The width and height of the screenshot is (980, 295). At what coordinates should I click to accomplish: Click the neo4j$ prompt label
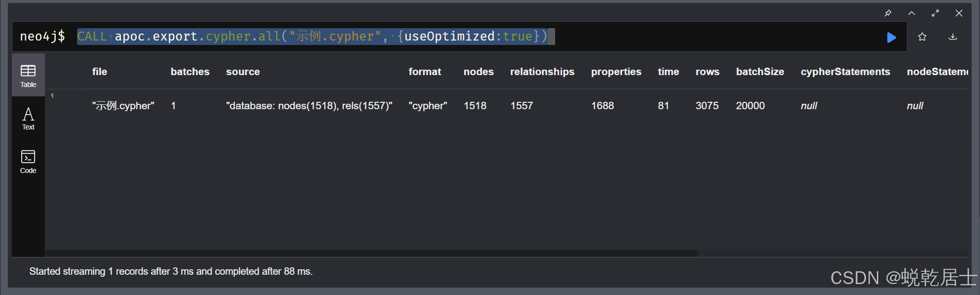42,37
